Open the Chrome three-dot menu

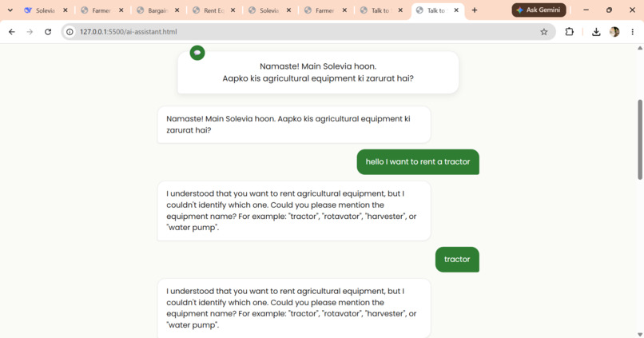click(633, 32)
